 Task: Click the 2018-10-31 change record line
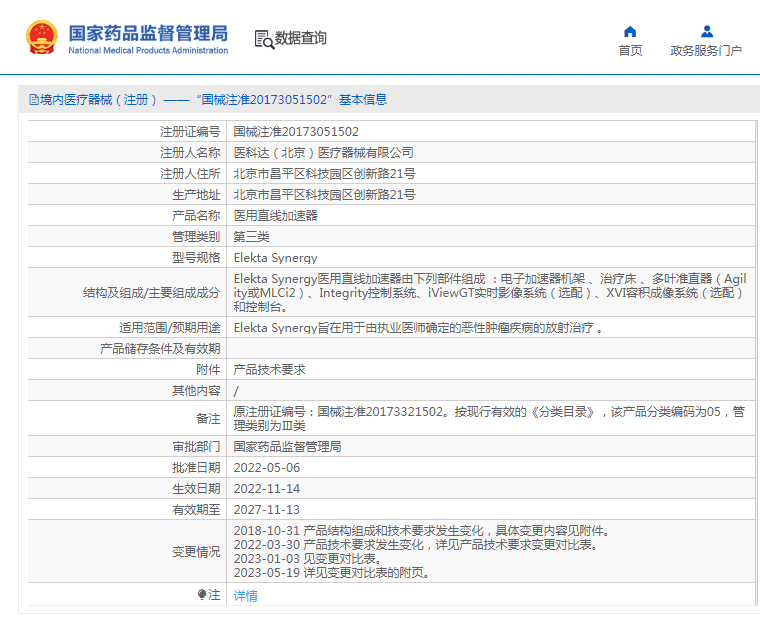420,530
